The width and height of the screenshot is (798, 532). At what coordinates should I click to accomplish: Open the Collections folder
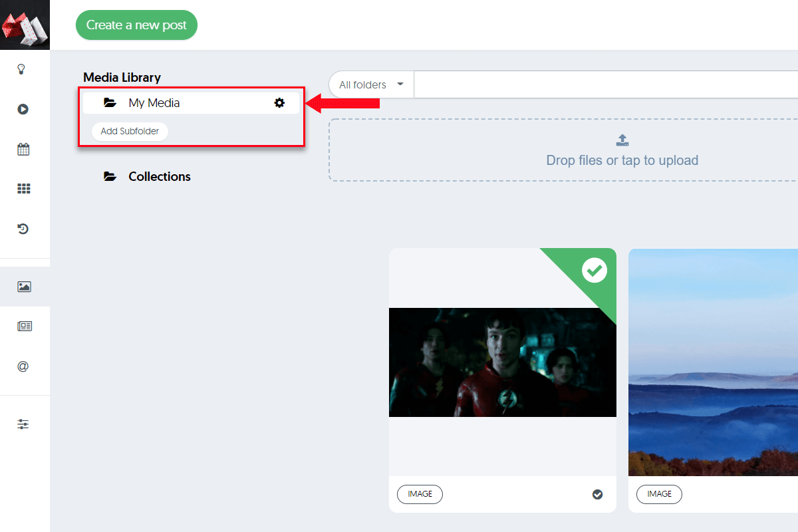coord(160,176)
